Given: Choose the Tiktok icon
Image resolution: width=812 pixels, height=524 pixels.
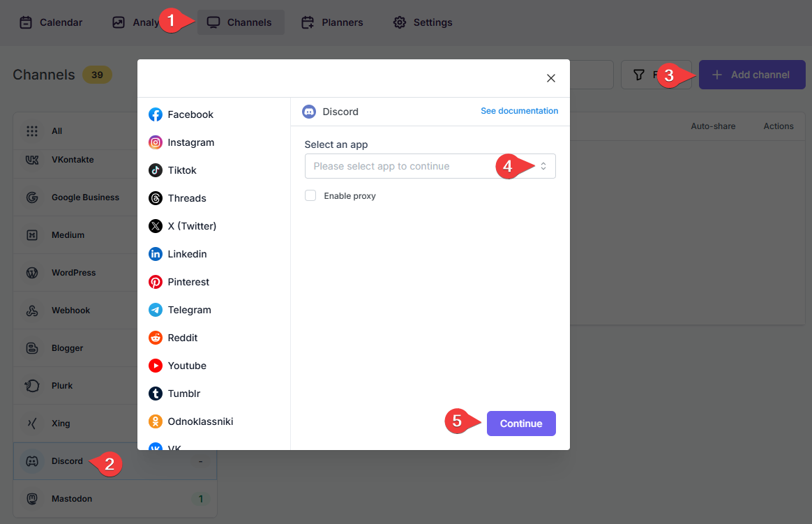Looking at the screenshot, I should tap(156, 170).
